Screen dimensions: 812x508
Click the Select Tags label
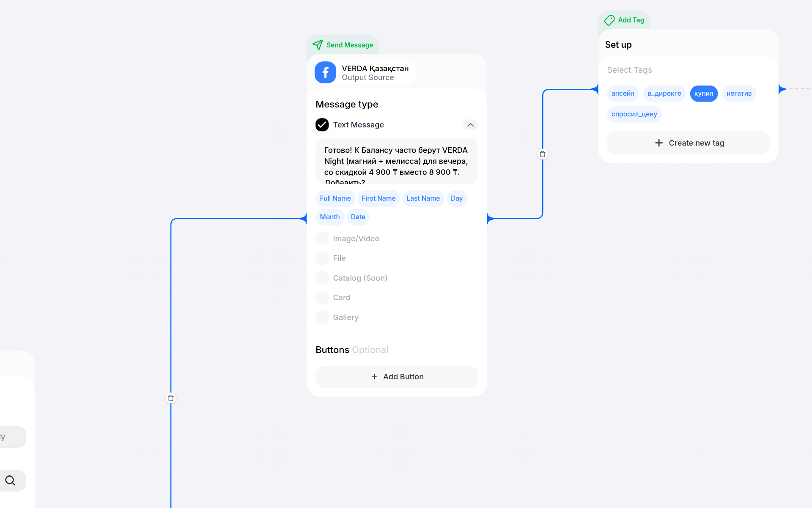tap(629, 70)
